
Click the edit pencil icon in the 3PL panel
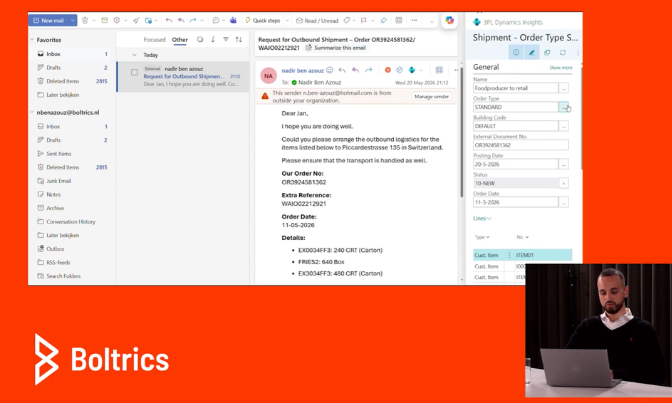pyautogui.click(x=531, y=52)
